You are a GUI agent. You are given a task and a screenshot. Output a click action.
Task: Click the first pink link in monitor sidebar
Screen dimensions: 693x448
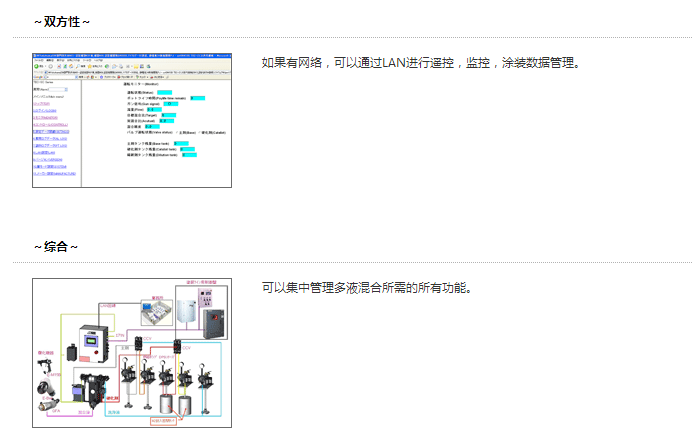(x=42, y=104)
